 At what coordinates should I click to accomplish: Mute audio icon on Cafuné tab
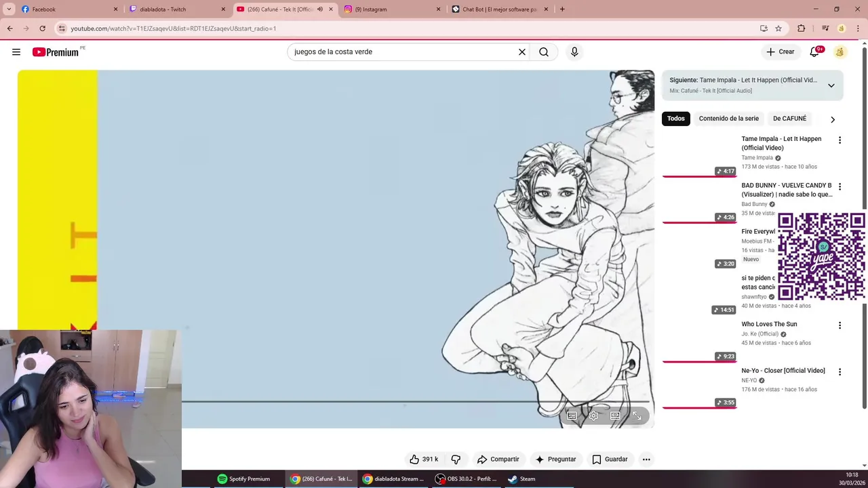point(320,9)
